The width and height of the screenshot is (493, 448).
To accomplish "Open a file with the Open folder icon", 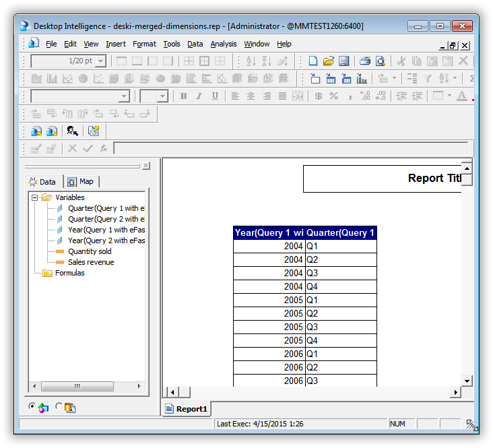I will [328, 61].
